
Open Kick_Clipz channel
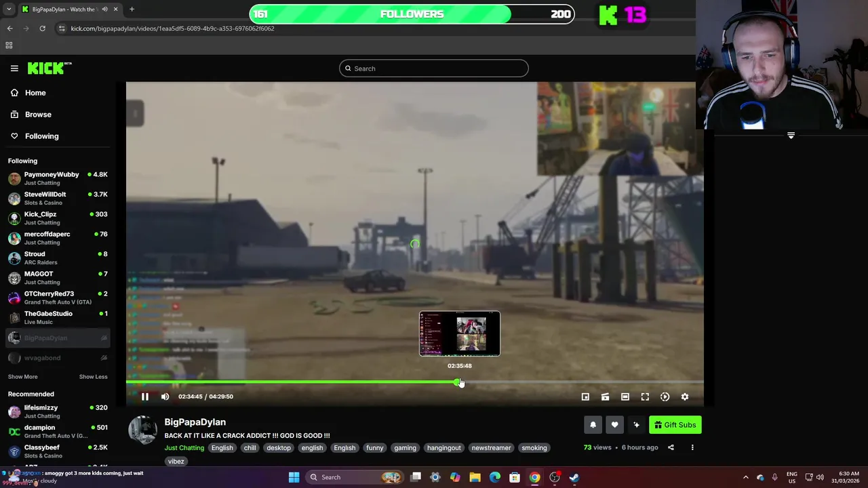58,218
